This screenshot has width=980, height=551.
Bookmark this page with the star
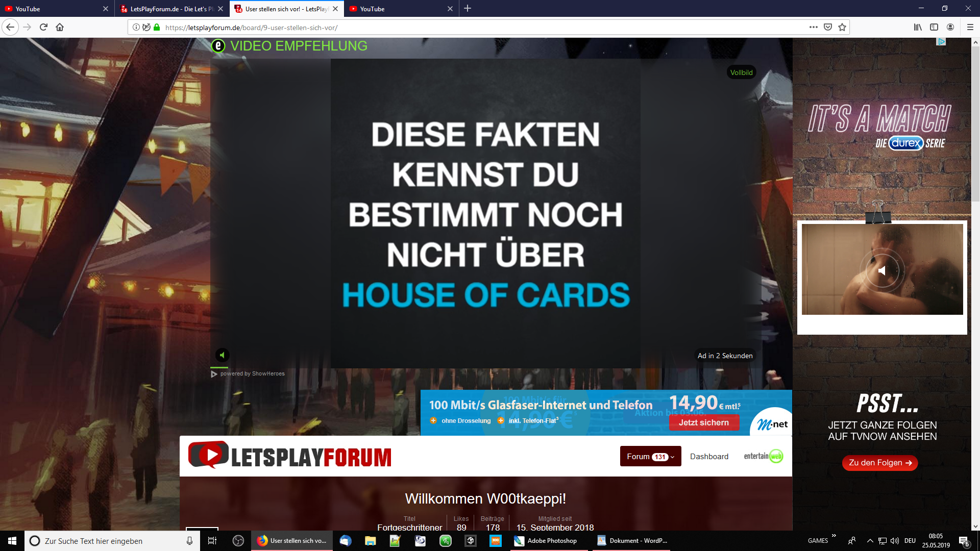(842, 27)
